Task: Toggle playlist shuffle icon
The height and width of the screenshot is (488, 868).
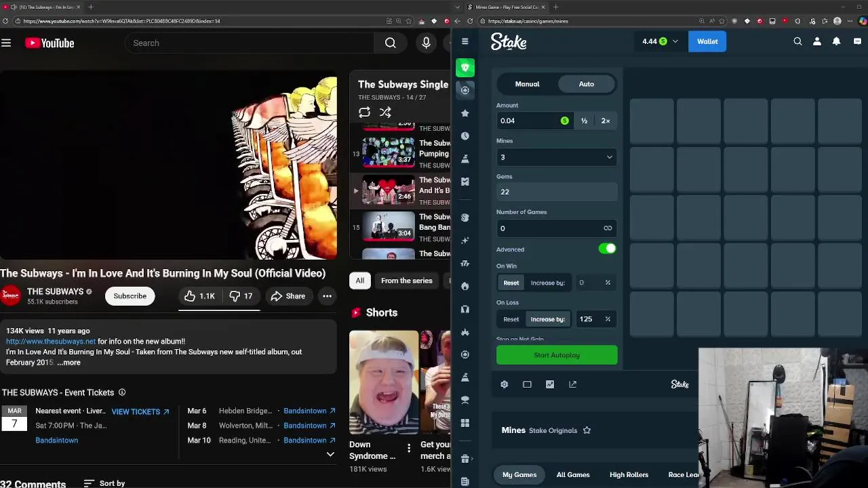Action: click(x=385, y=113)
